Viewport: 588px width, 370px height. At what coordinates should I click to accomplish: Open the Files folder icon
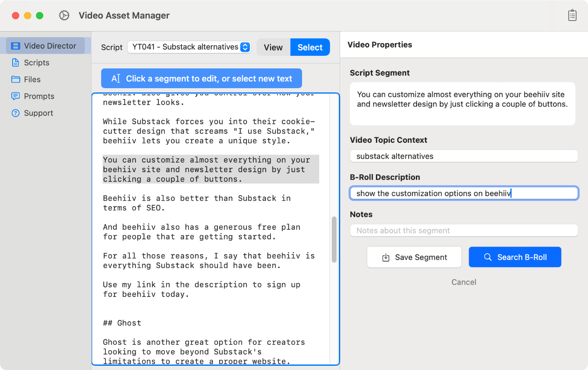pyautogui.click(x=16, y=79)
